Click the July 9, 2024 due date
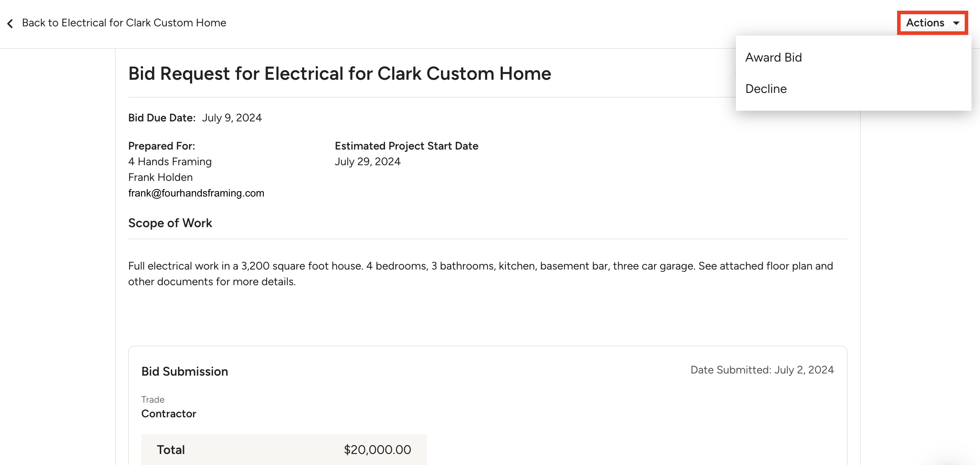 pyautogui.click(x=232, y=117)
